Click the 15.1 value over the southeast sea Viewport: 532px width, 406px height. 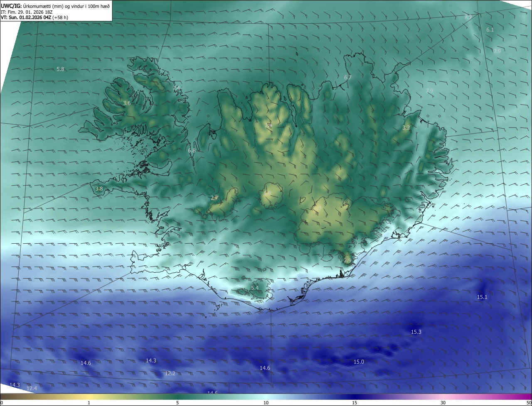(482, 297)
